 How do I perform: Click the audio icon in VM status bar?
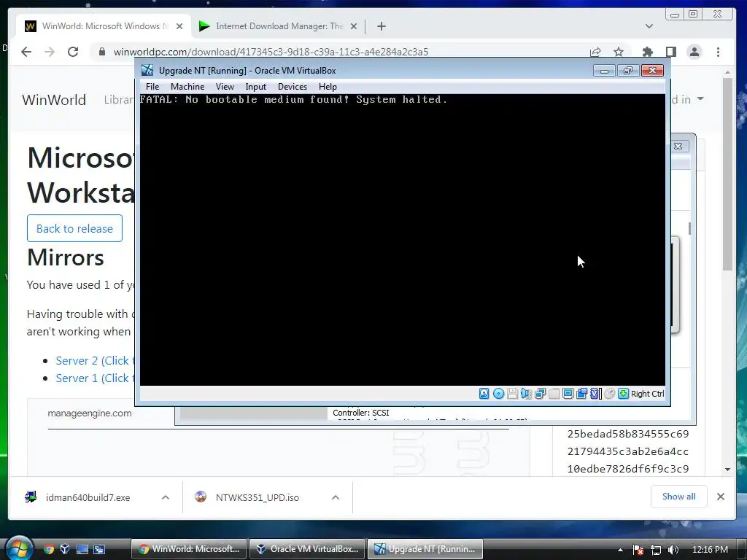click(526, 393)
